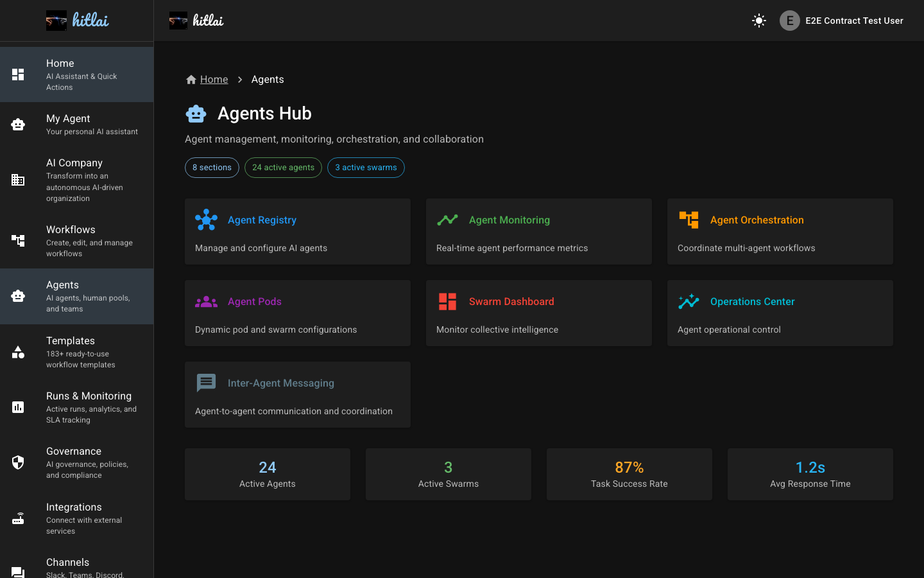
Task: Click the hitlai logo in the top bar
Action: (196, 20)
